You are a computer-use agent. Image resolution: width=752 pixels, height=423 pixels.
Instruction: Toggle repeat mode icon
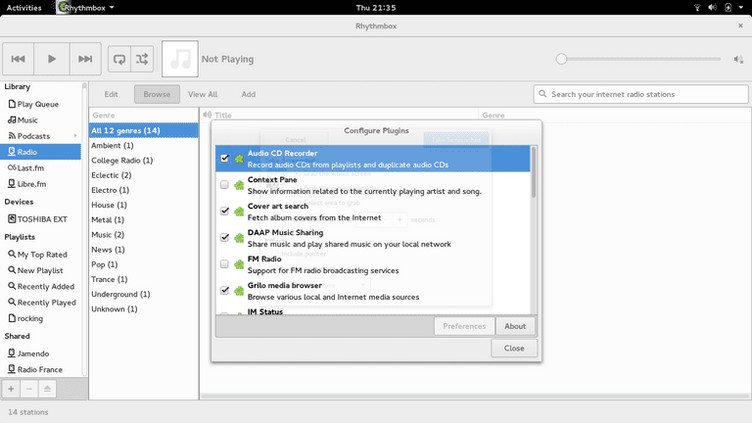(x=119, y=59)
